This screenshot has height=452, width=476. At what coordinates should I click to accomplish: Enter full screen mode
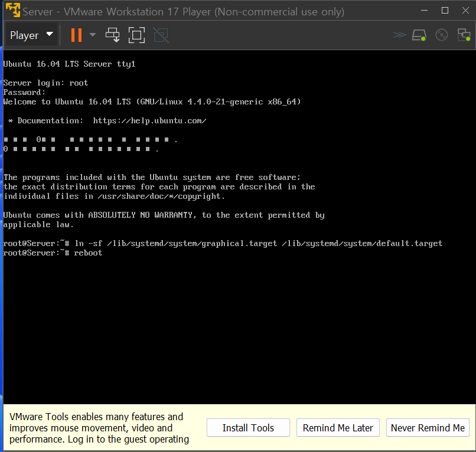(136, 35)
